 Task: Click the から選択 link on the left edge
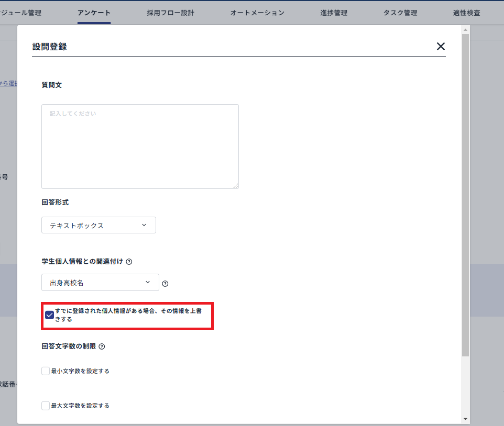(x=7, y=84)
